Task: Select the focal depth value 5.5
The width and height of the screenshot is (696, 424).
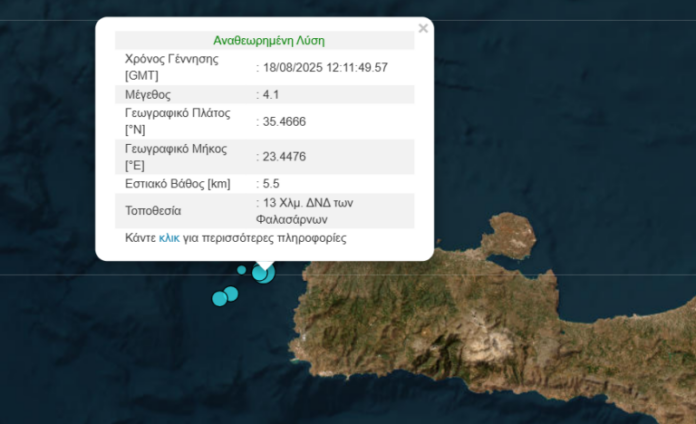Action: pos(270,184)
